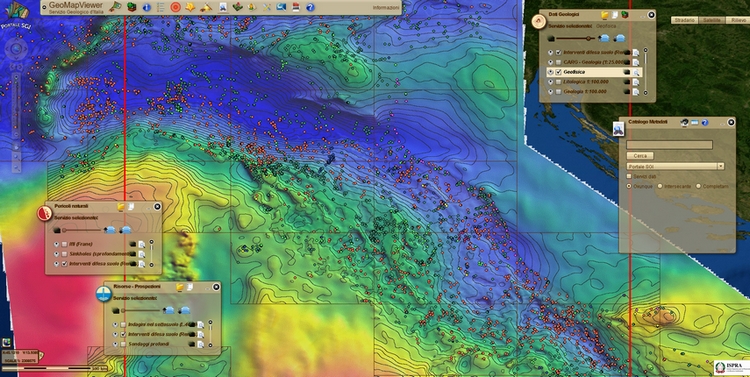750x377 pixels.
Task: Click the blue search monitor toolbar icon
Action: (x=282, y=7)
